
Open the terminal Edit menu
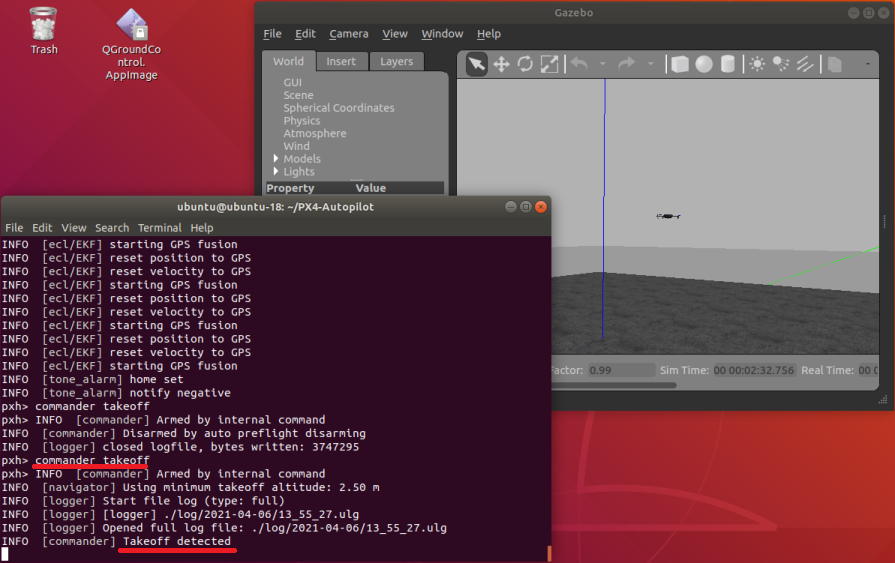(42, 228)
